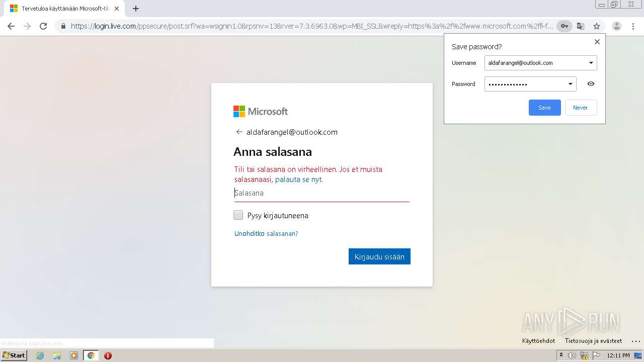Switch to Chrome in the taskbar
The height and width of the screenshot is (362, 644).
91,355
